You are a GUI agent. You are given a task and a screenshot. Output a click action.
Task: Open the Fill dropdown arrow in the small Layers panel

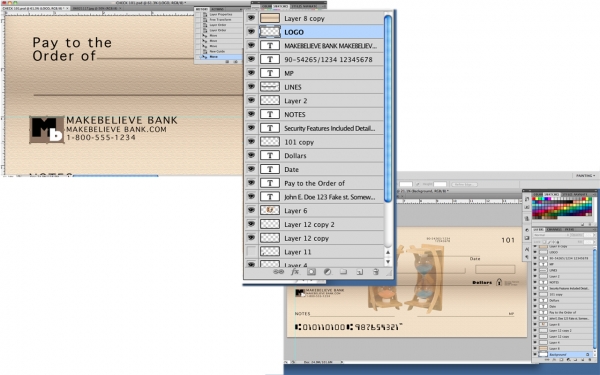point(594,242)
